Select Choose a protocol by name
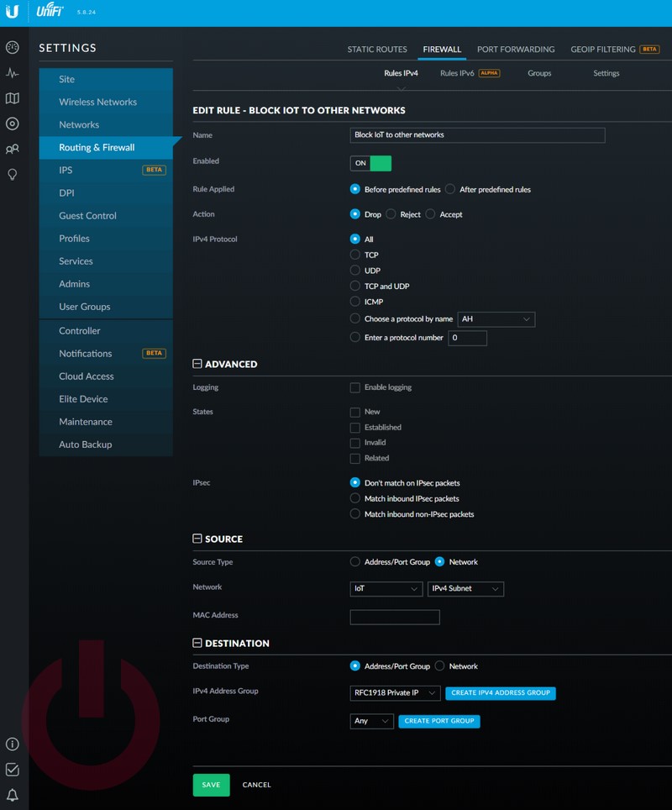Image resolution: width=672 pixels, height=810 pixels. (354, 318)
